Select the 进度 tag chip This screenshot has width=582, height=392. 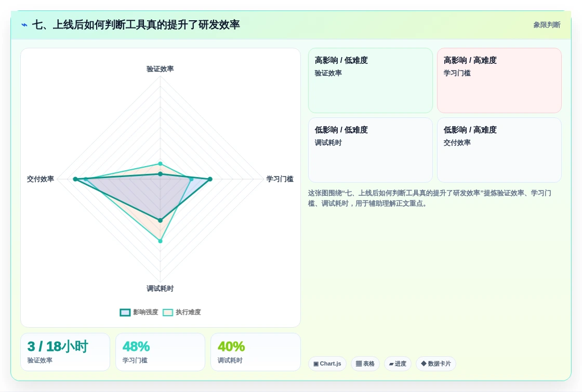pos(398,363)
